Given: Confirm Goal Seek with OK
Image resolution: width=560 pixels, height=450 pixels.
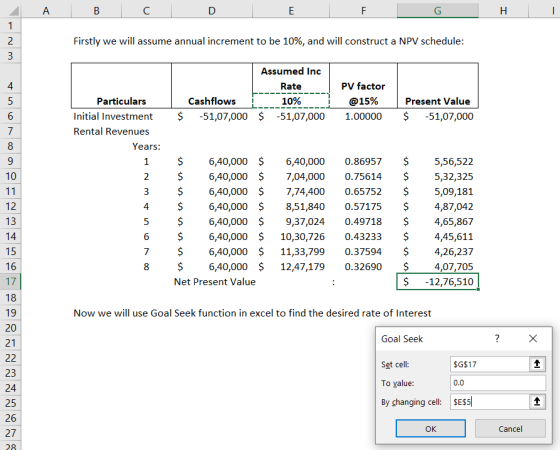Looking at the screenshot, I should point(431,429).
